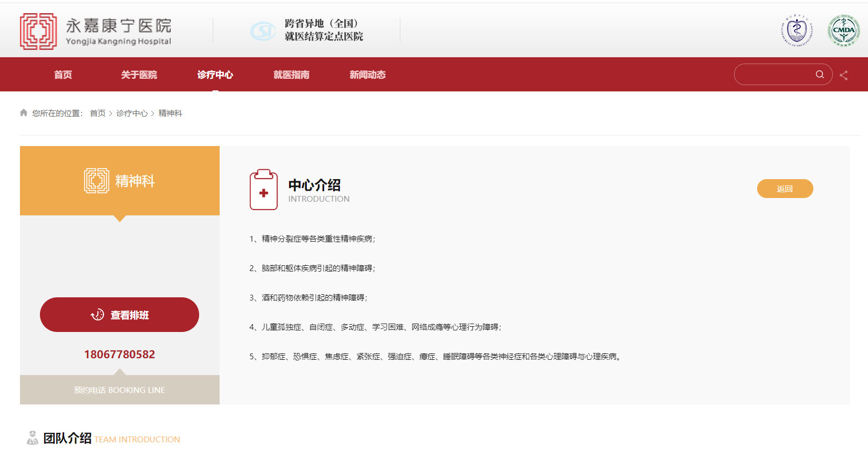Open the 关于医院 navigation menu item
Screen dimensions: 868x457
click(139, 75)
